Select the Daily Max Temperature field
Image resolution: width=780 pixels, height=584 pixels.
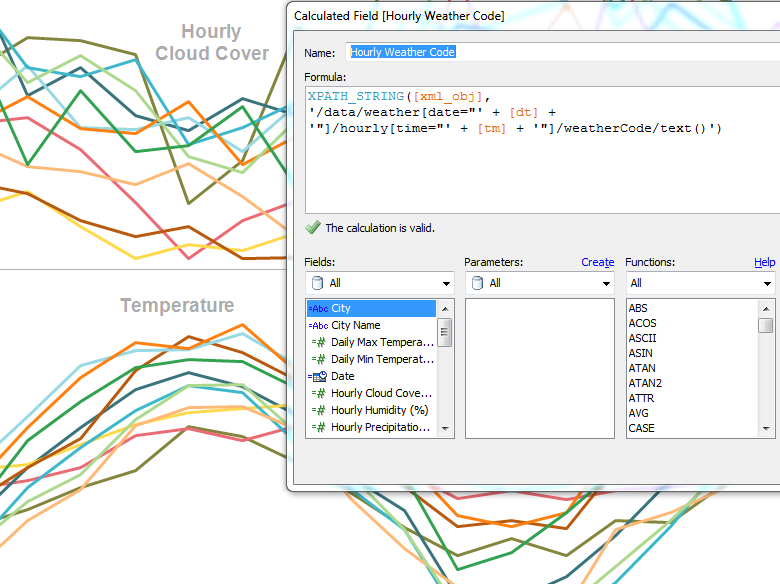(x=371, y=342)
